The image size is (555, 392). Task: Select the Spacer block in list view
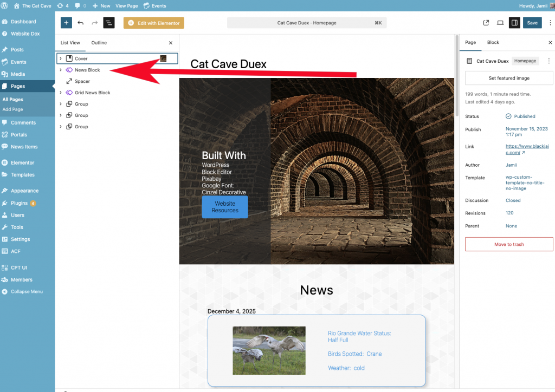click(82, 81)
